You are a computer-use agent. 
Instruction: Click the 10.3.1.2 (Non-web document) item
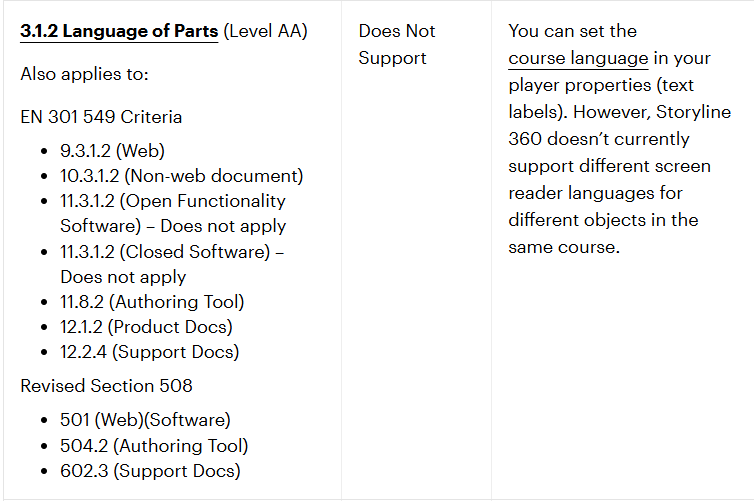[x=181, y=176]
